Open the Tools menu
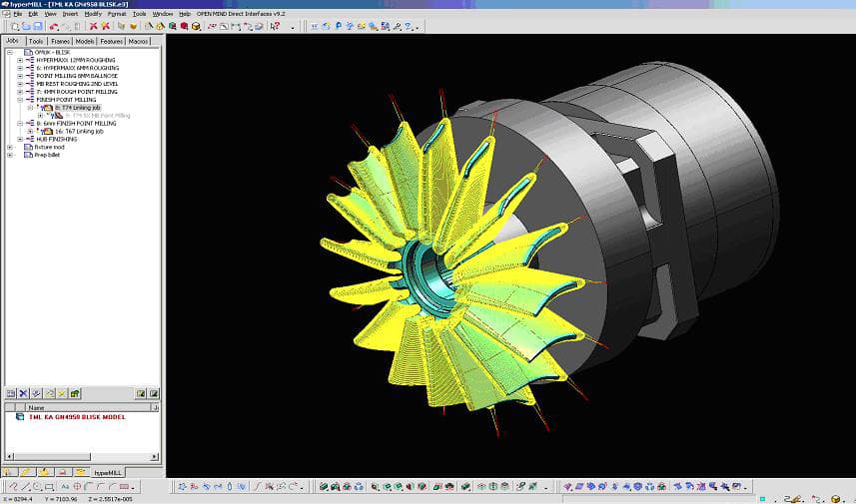Screen dimensions: 856x504 point(139,14)
